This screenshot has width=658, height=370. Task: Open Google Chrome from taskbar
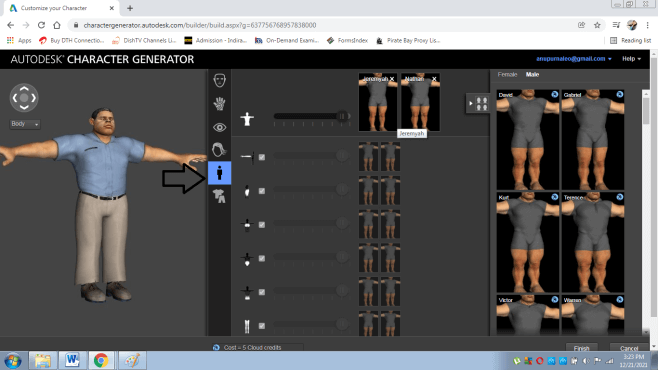pyautogui.click(x=101, y=360)
